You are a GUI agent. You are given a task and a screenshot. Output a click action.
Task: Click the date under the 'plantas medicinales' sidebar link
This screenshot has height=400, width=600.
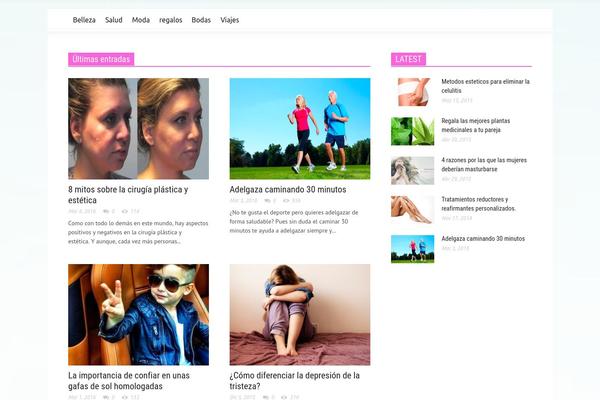pyautogui.click(x=456, y=140)
